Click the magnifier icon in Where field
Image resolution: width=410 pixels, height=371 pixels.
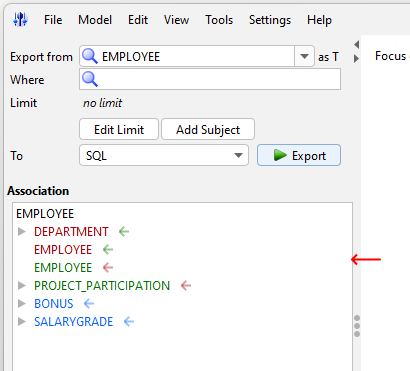click(x=90, y=79)
